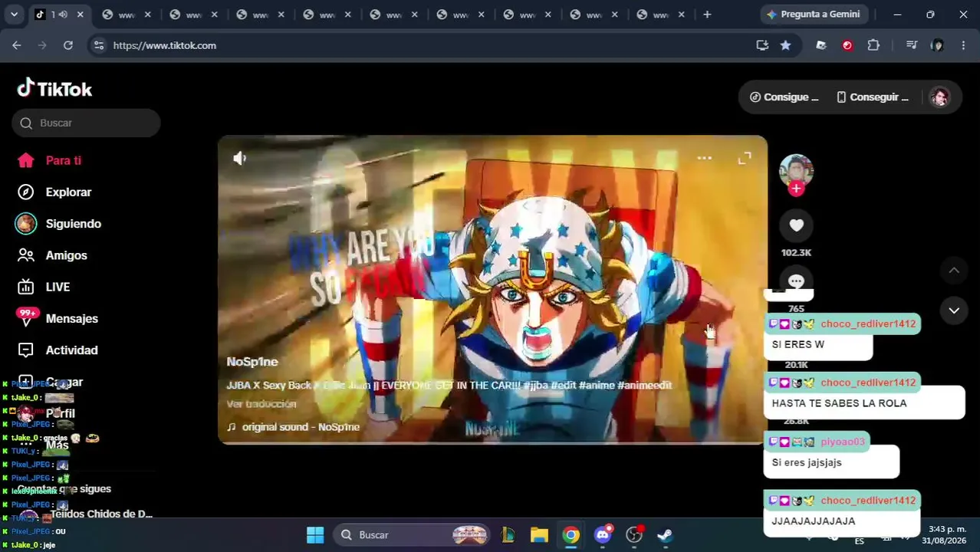
Task: Click chat username piyoao03
Action: (842, 442)
